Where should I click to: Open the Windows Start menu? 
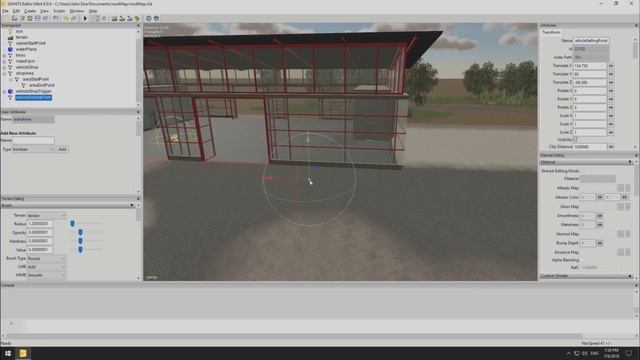pyautogui.click(x=7, y=353)
